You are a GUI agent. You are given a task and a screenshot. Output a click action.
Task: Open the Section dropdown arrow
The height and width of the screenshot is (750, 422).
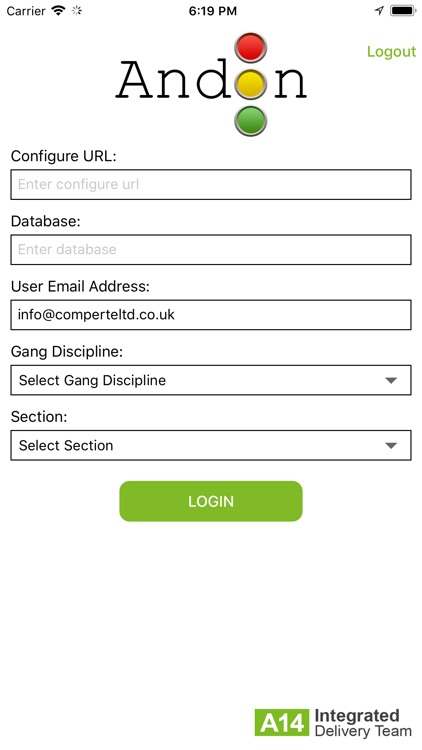click(x=391, y=445)
